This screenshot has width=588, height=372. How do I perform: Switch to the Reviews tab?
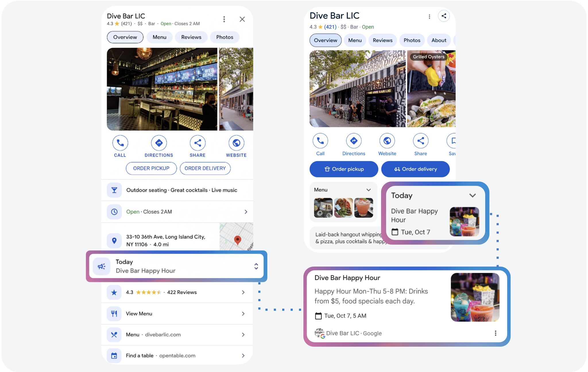coord(382,40)
